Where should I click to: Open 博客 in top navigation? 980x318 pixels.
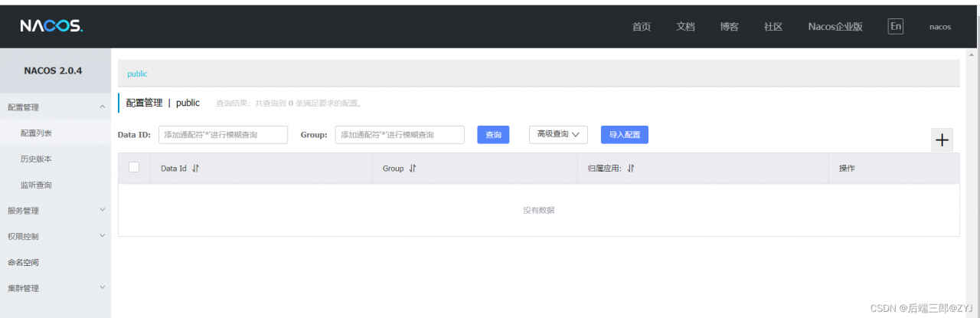(730, 26)
